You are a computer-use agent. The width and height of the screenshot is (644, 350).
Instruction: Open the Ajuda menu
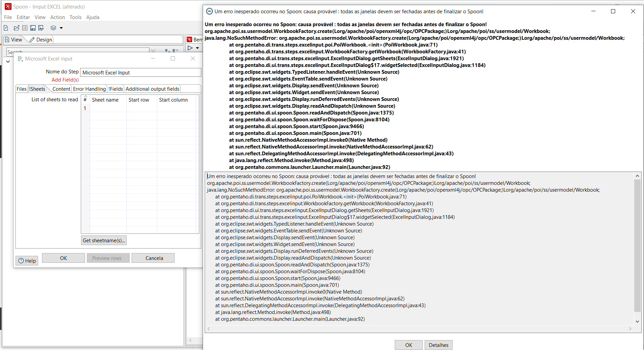pos(93,17)
